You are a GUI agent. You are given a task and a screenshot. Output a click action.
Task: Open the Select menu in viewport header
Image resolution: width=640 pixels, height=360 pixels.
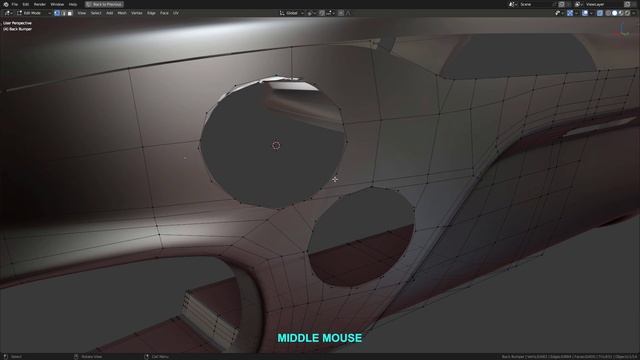(x=96, y=13)
